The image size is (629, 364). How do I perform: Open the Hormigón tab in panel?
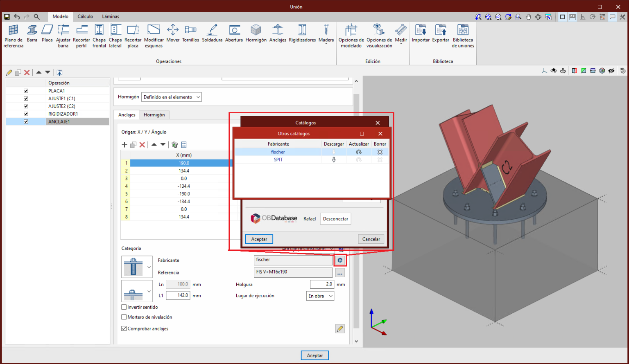click(154, 115)
